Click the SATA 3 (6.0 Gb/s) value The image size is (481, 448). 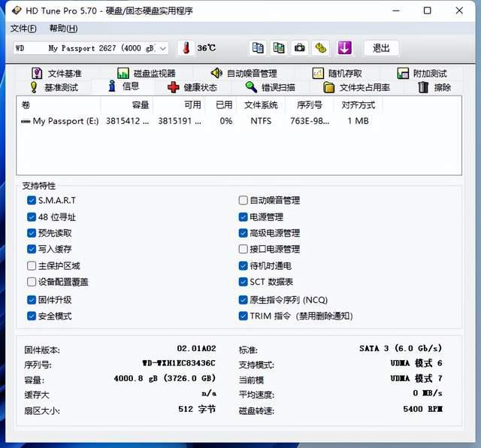coord(401,349)
